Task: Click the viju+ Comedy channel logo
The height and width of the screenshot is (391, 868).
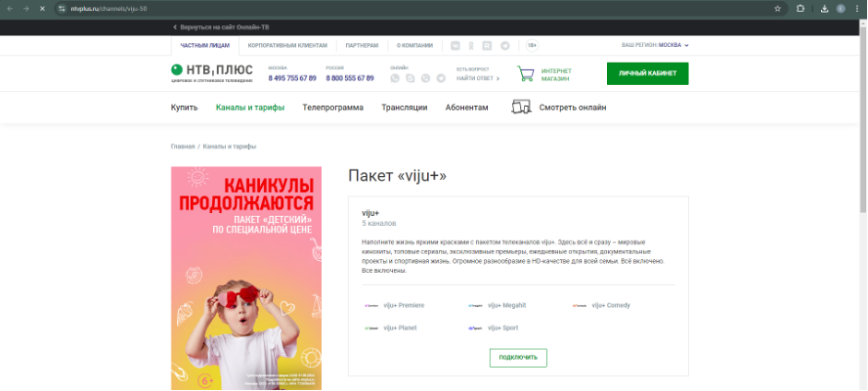Action: [x=579, y=305]
